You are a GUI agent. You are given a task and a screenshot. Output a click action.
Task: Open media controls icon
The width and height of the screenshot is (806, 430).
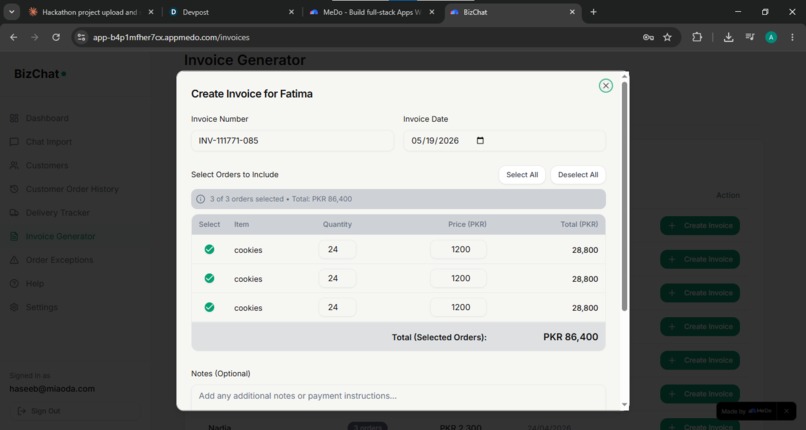[x=749, y=38]
